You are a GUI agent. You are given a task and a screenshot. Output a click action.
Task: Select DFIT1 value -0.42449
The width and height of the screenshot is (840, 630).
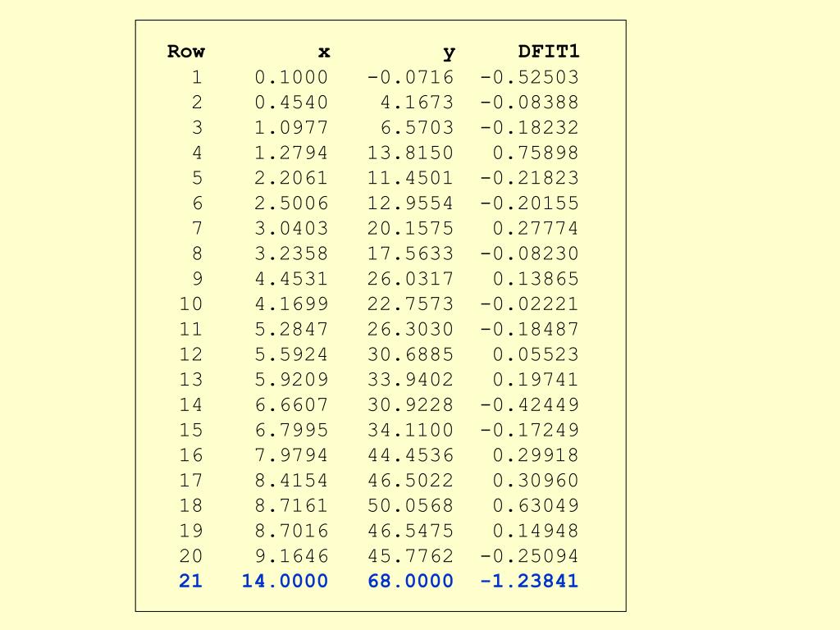tap(529, 404)
